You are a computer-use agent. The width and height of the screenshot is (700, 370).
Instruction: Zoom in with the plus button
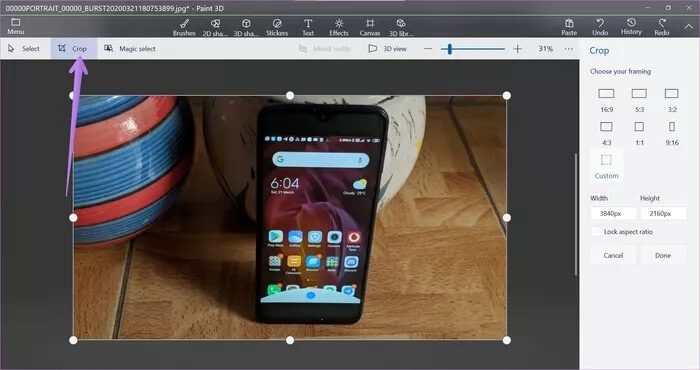[x=517, y=49]
